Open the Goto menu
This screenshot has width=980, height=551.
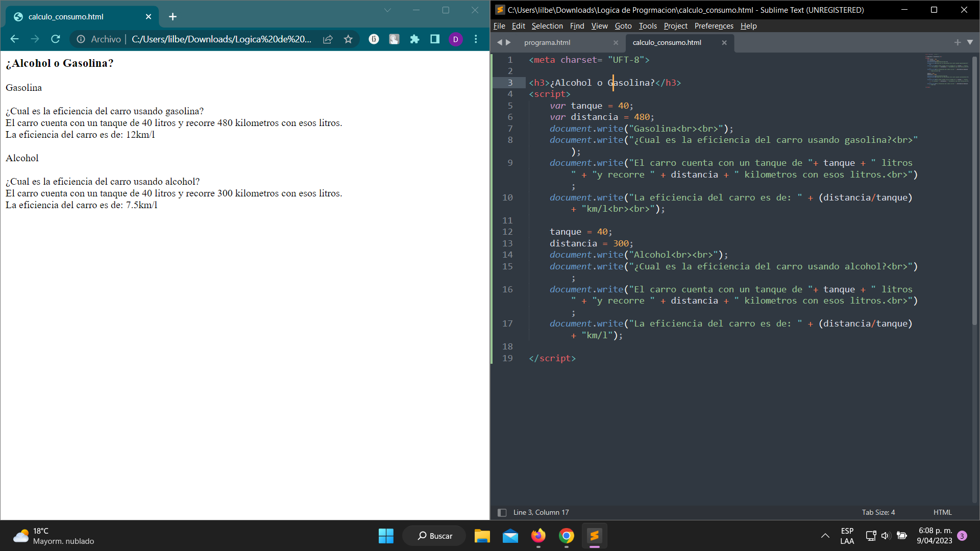pyautogui.click(x=623, y=26)
